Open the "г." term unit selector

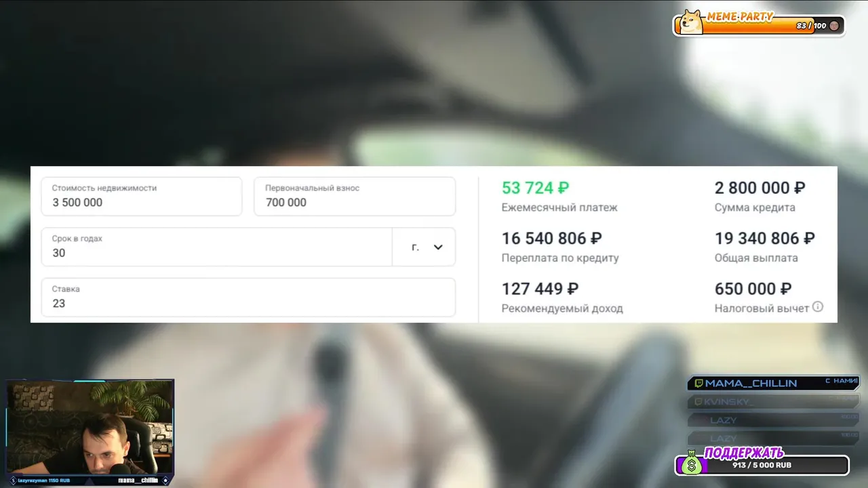(x=424, y=247)
